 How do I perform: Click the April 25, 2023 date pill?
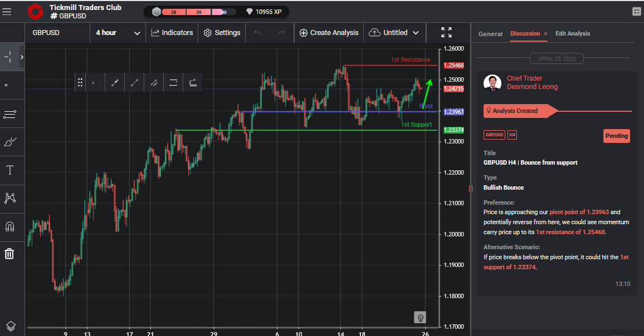(557, 58)
